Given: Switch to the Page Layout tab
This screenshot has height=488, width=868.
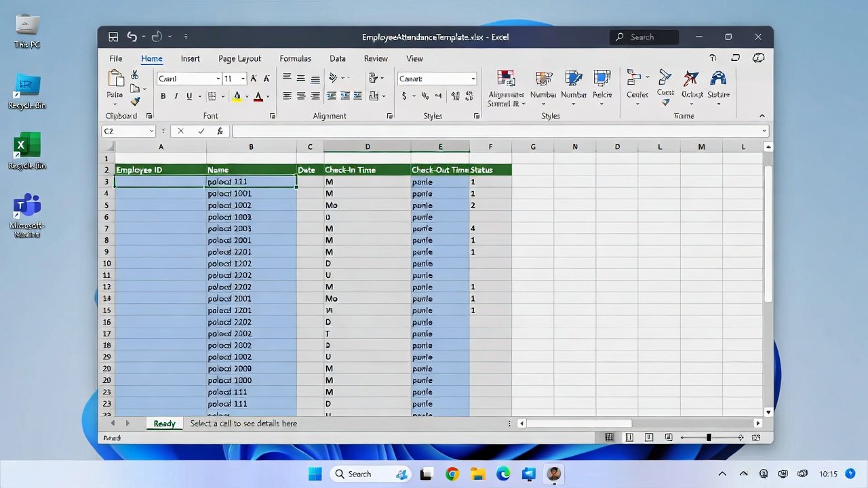Looking at the screenshot, I should coord(239,59).
